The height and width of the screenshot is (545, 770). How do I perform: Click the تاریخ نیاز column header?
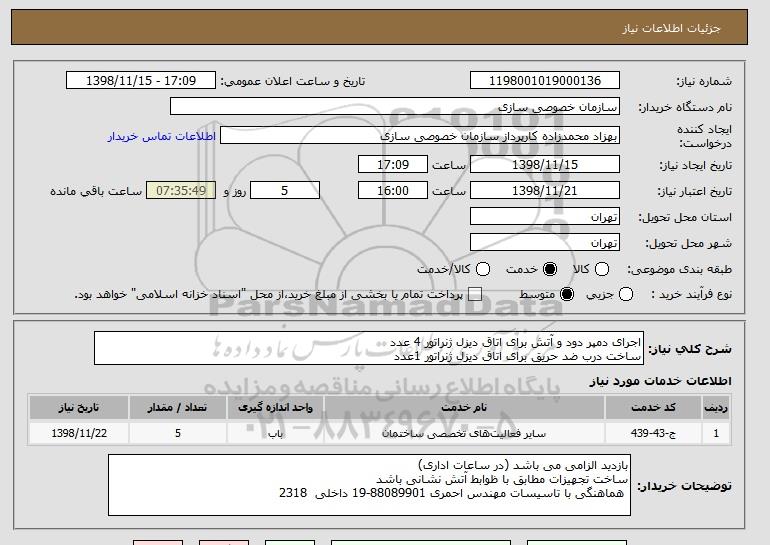[x=79, y=408]
